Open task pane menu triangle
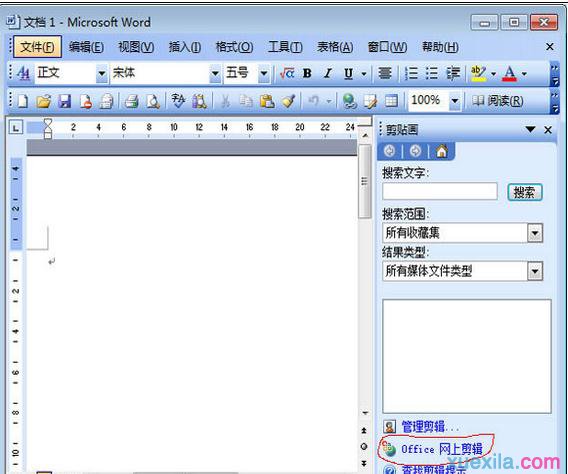Viewport: 568px width, 474px height. click(x=530, y=129)
